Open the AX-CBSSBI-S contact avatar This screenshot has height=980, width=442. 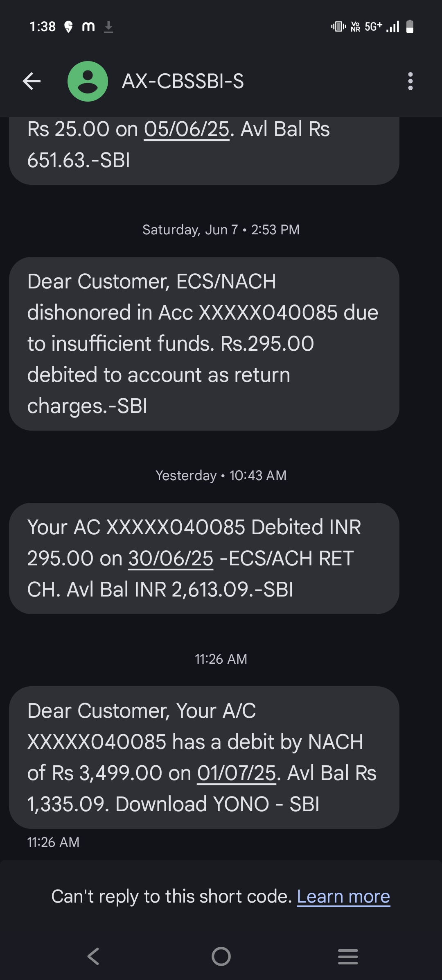(88, 81)
